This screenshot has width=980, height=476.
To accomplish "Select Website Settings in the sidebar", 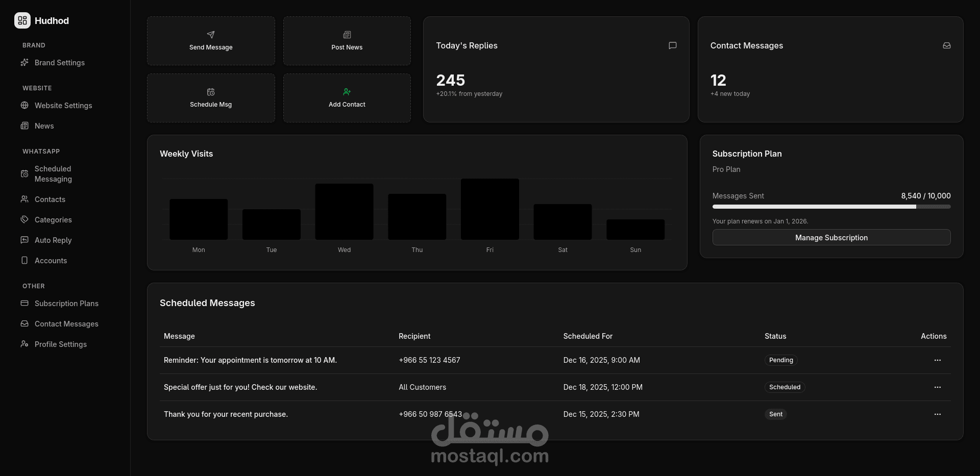I will 63,105.
